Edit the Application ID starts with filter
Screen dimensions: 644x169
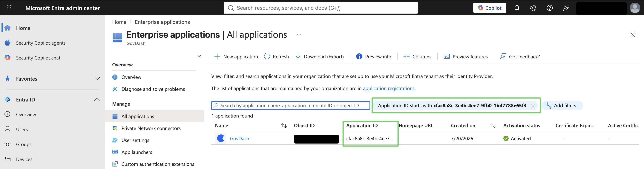pos(452,106)
